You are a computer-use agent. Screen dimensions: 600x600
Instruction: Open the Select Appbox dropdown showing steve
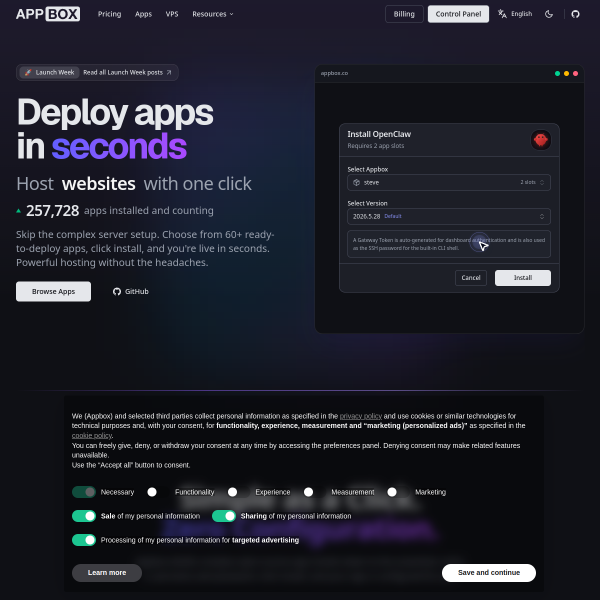click(x=449, y=183)
